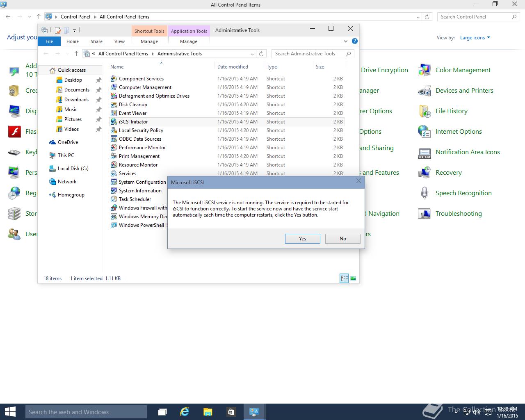Open Manage tab under Application Tools
This screenshot has width=525, height=420.
[189, 41]
